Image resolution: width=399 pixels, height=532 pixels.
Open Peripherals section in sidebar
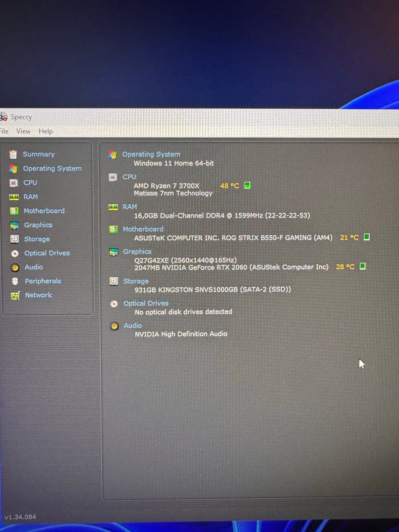tap(43, 281)
